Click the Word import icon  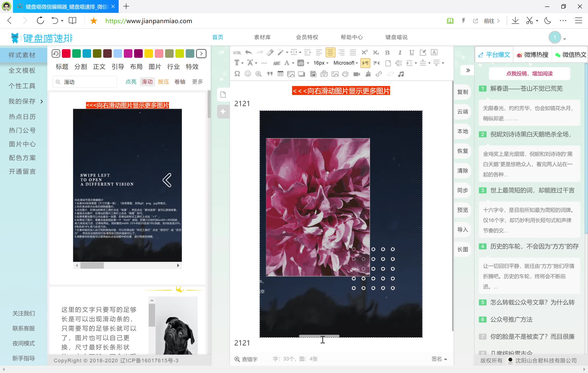(313, 74)
